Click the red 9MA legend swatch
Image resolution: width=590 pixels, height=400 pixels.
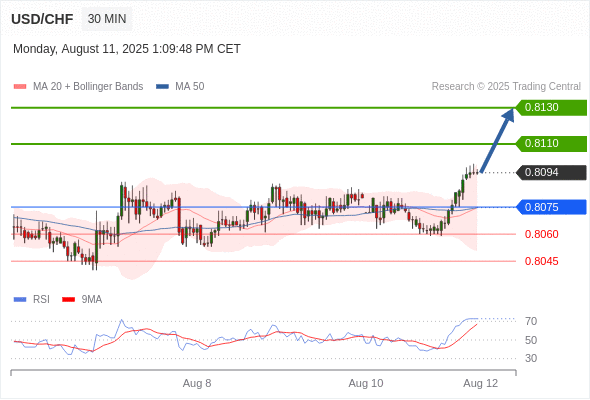68,300
